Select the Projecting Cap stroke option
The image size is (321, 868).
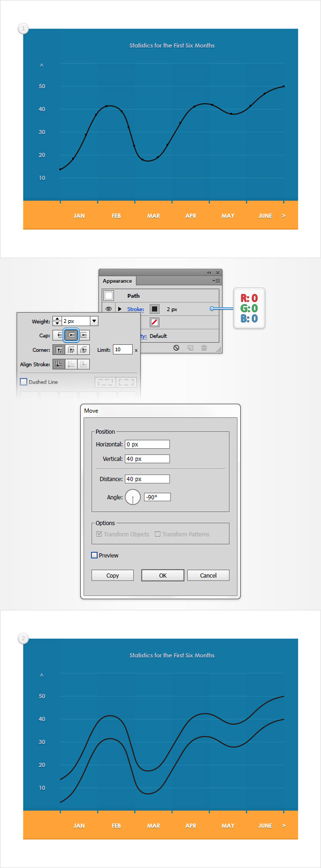[x=84, y=335]
